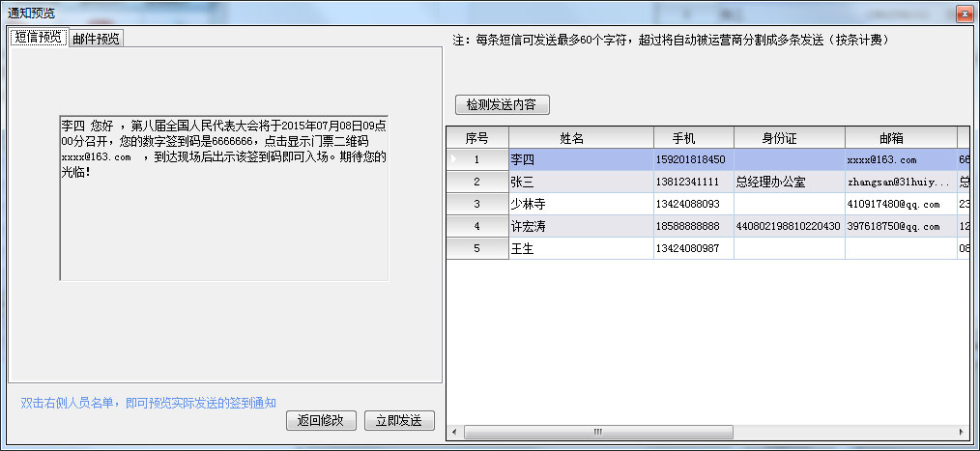Click phone number 18588888888
This screenshot has width=980, height=451.
pyautogui.click(x=694, y=226)
